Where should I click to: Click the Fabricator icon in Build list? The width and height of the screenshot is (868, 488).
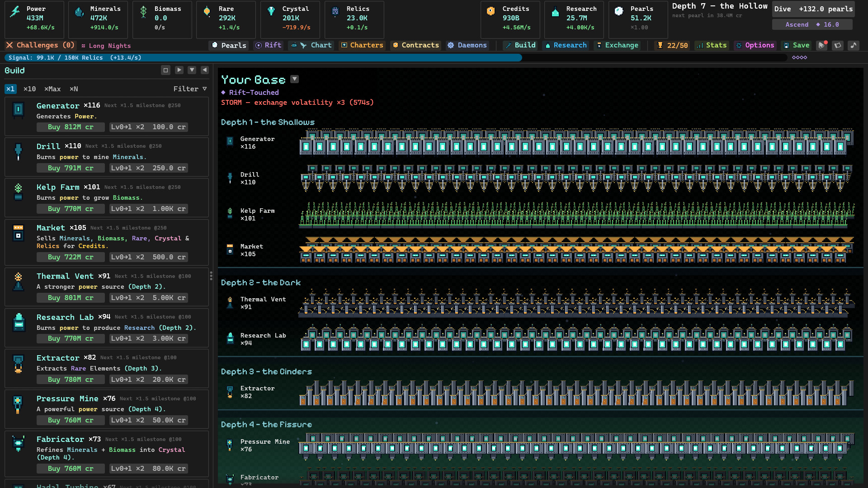point(18,444)
